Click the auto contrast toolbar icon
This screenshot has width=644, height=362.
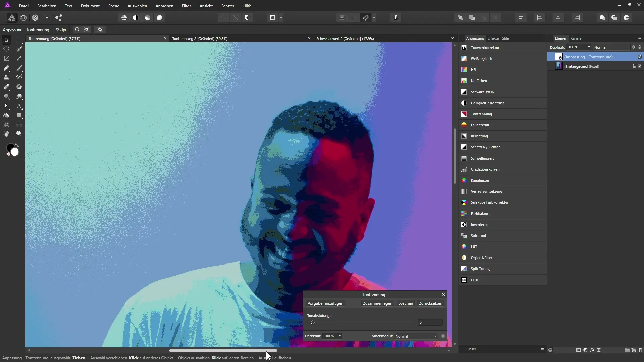(x=136, y=18)
